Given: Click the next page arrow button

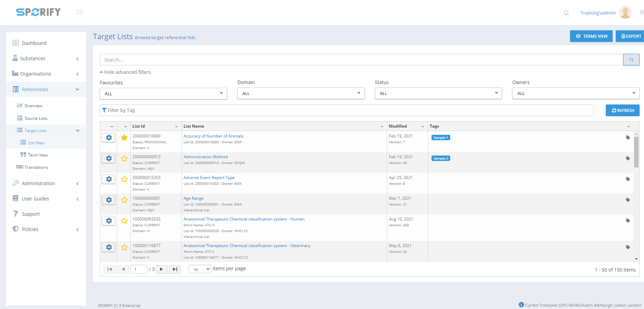Looking at the screenshot, I should pyautogui.click(x=161, y=269).
